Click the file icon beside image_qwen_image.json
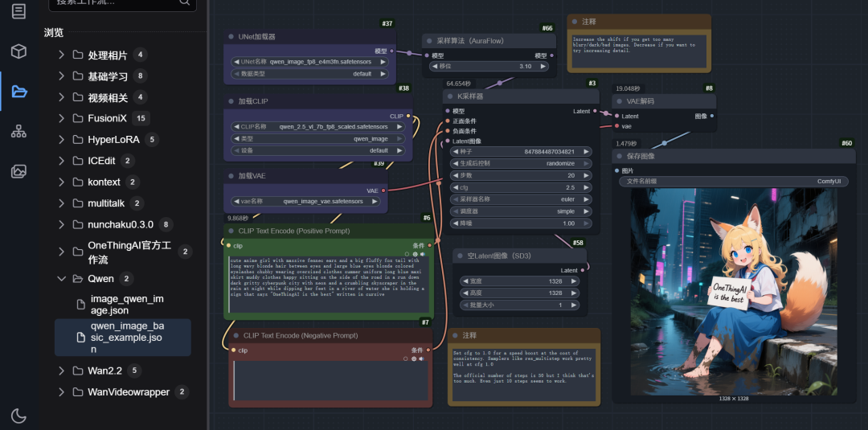 (x=80, y=304)
